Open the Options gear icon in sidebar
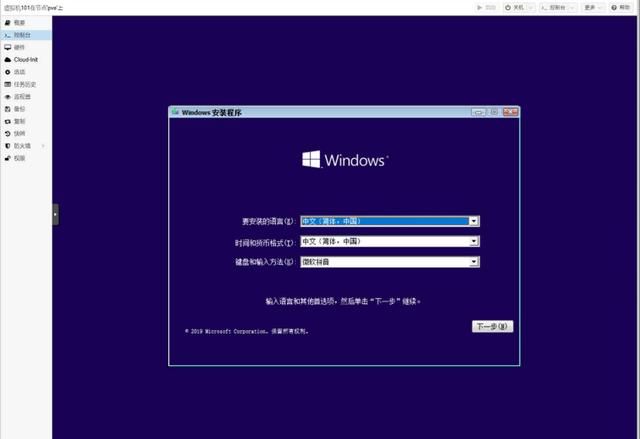Image resolution: width=640 pixels, height=439 pixels. (7, 72)
